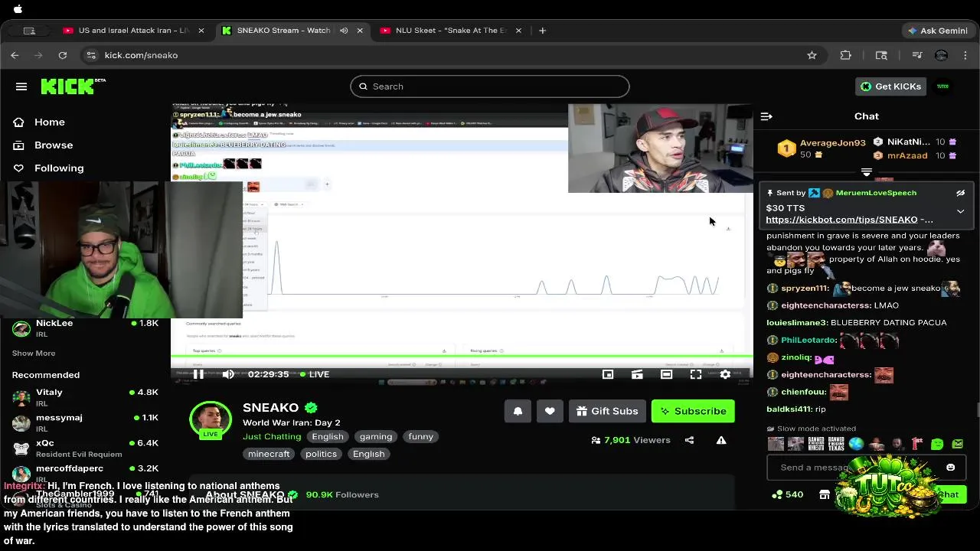
Task: Collapse the Chat panel
Action: click(x=766, y=116)
